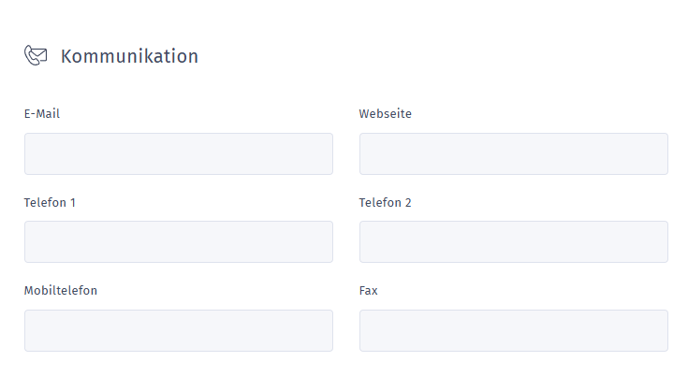
Task: Activate the Mobiltelefon input field
Action: [179, 330]
